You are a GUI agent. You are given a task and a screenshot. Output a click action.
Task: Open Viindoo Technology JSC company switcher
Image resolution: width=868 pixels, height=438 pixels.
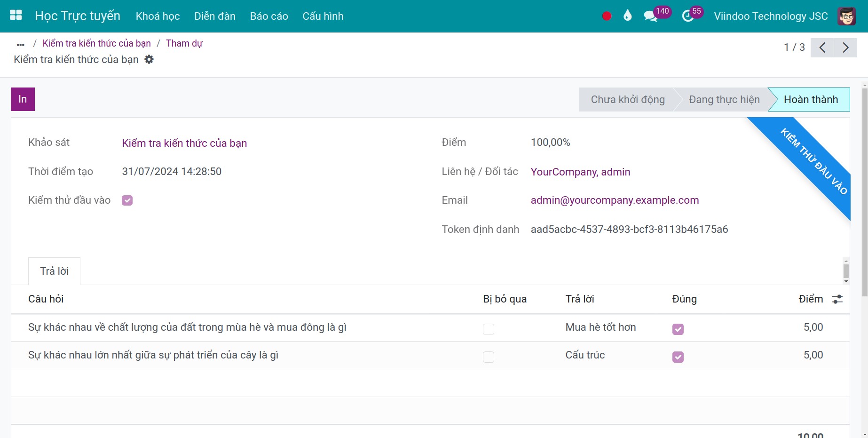click(x=771, y=16)
